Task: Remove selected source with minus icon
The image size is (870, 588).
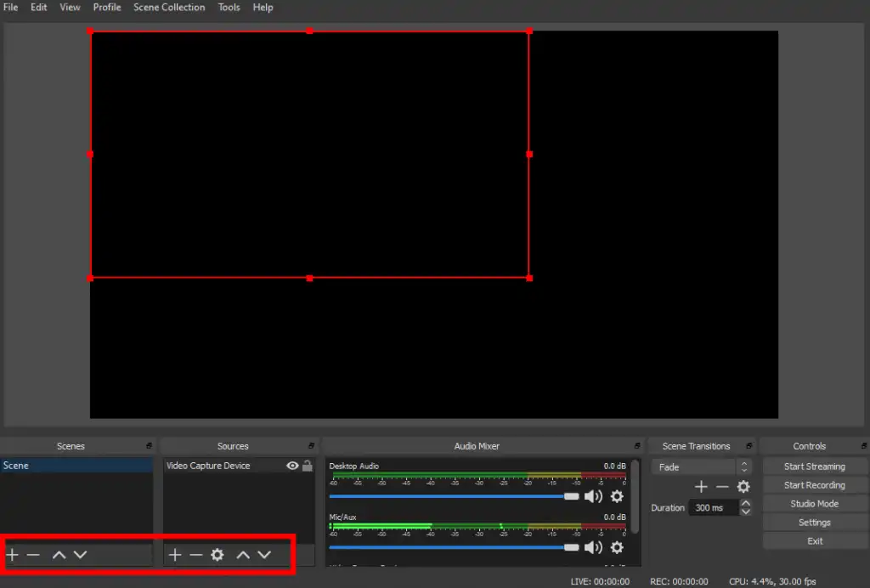Action: click(196, 554)
